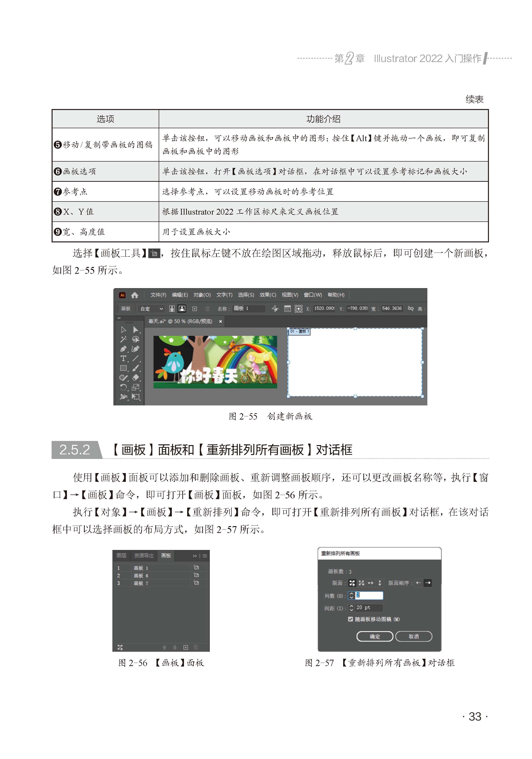Open Artboard Options from control bar

tap(287, 309)
